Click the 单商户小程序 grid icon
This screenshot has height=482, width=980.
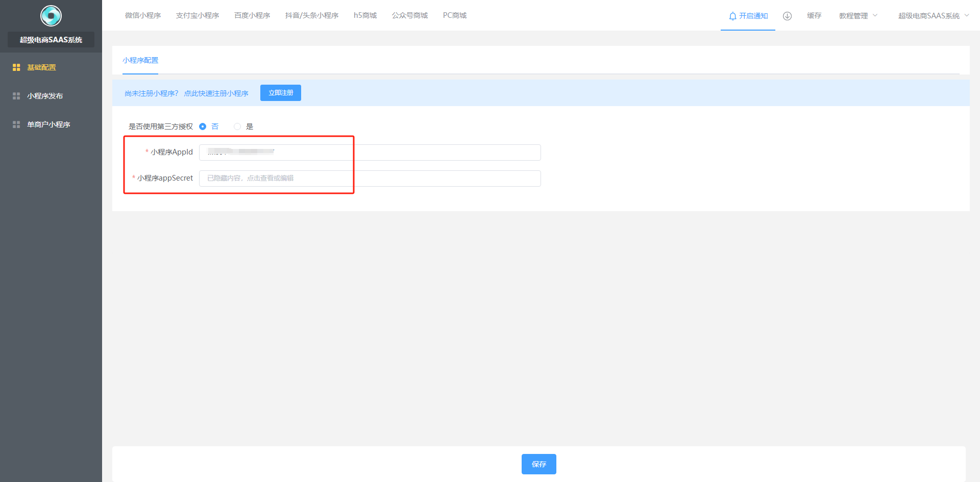(16, 124)
